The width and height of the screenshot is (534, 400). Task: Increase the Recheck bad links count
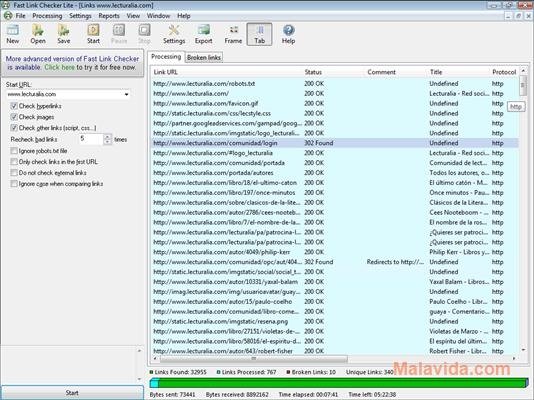(x=108, y=137)
